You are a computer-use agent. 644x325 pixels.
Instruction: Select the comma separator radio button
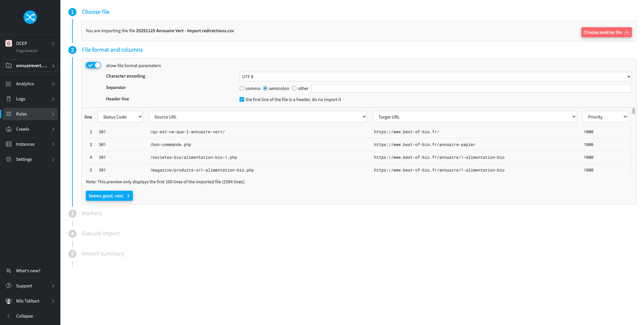pyautogui.click(x=242, y=88)
